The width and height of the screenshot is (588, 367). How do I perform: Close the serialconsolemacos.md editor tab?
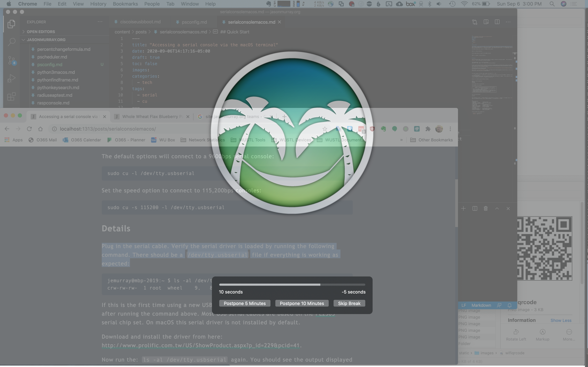tap(280, 22)
